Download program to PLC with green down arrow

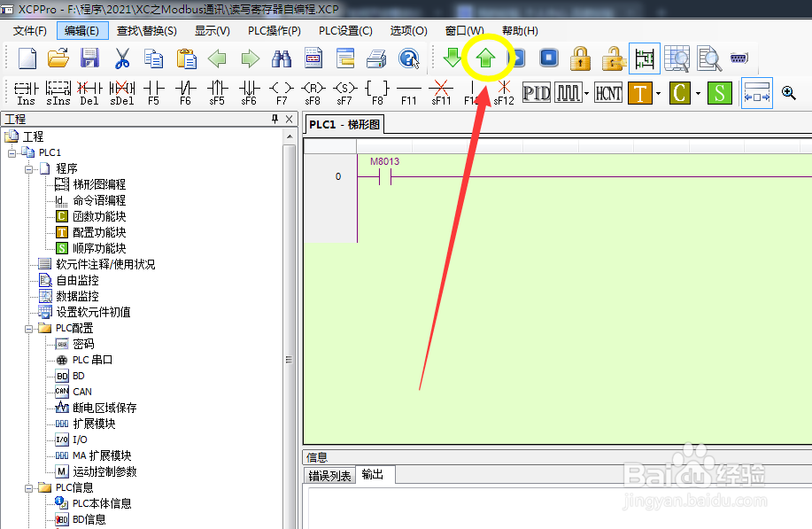452,57
